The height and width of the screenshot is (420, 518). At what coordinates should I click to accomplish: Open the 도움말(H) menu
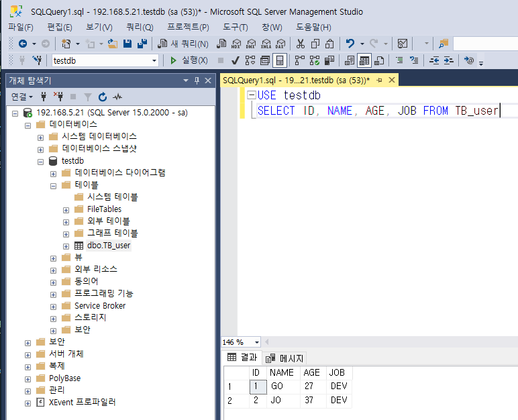(313, 27)
